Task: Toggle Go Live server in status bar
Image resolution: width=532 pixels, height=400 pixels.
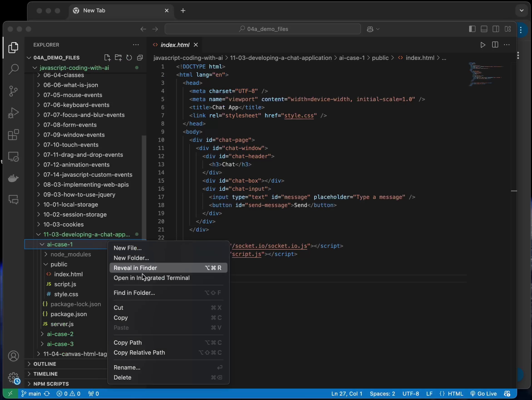Action: click(x=483, y=393)
